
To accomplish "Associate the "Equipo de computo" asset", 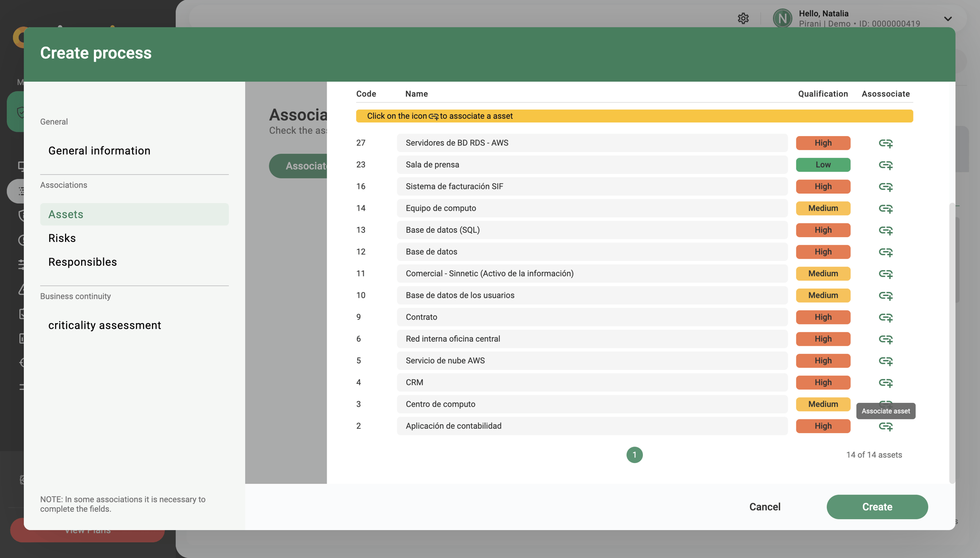I will [x=886, y=208].
